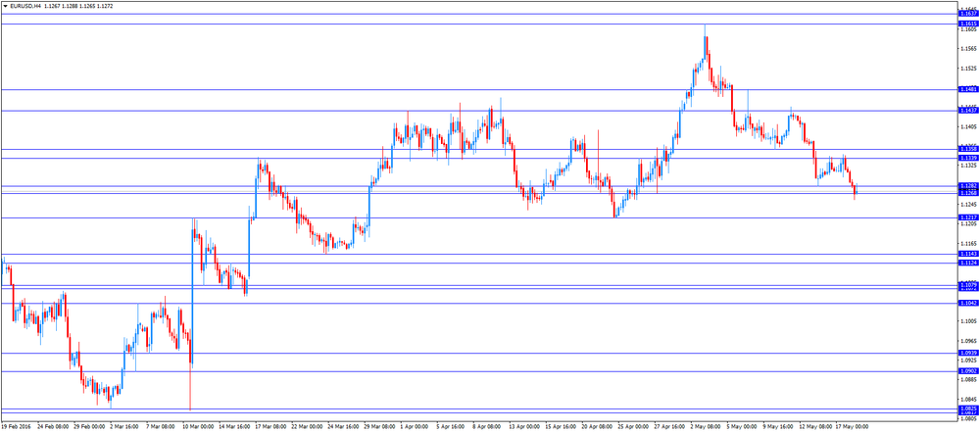Screen dimensions: 980x433
Task: Click the 1.1205 price scale value
Action: (969, 224)
